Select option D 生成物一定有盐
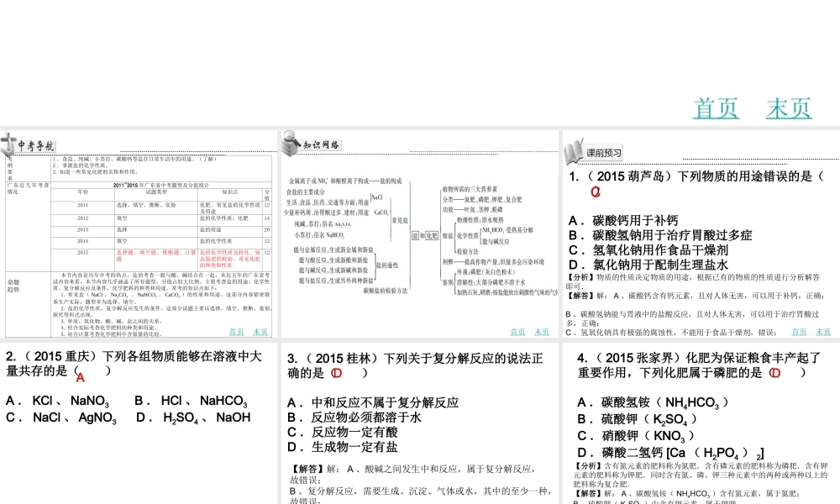 pos(343,447)
